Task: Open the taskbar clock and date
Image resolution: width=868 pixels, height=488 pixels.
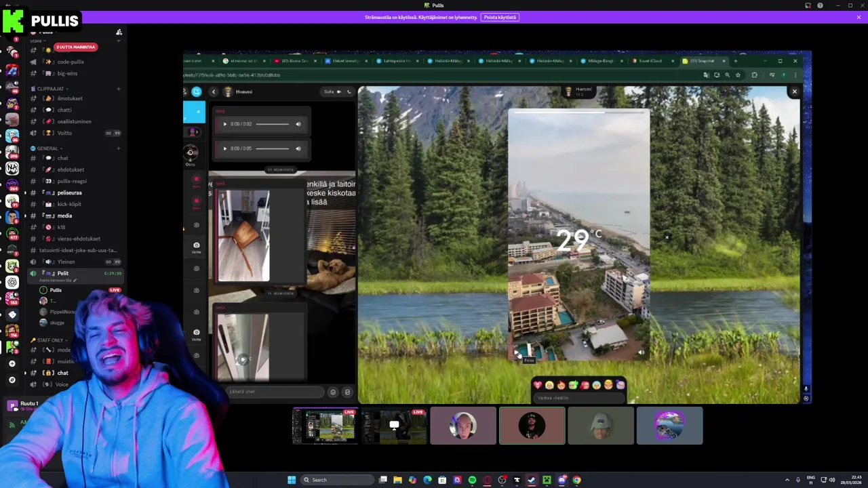Action: (x=850, y=480)
